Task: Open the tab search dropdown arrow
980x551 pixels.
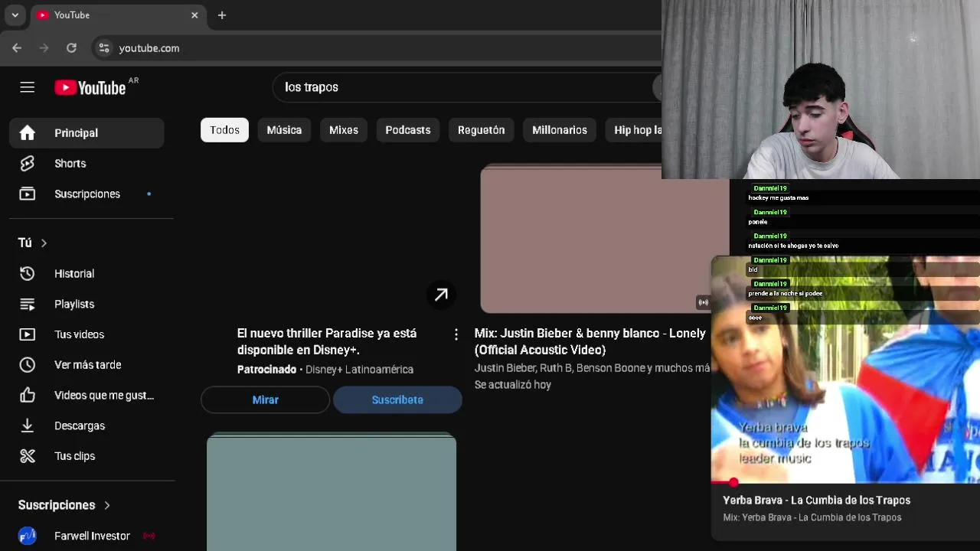Action: [x=15, y=15]
